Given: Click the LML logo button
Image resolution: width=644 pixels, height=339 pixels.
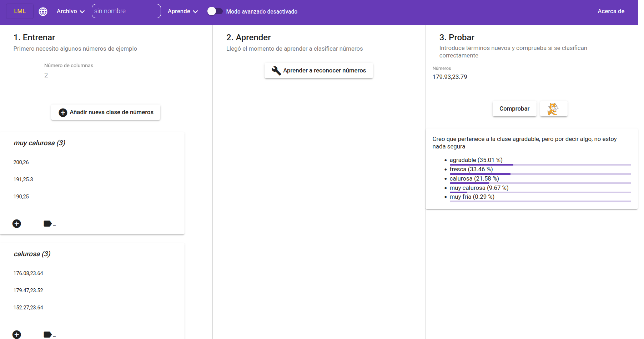Looking at the screenshot, I should click(20, 11).
